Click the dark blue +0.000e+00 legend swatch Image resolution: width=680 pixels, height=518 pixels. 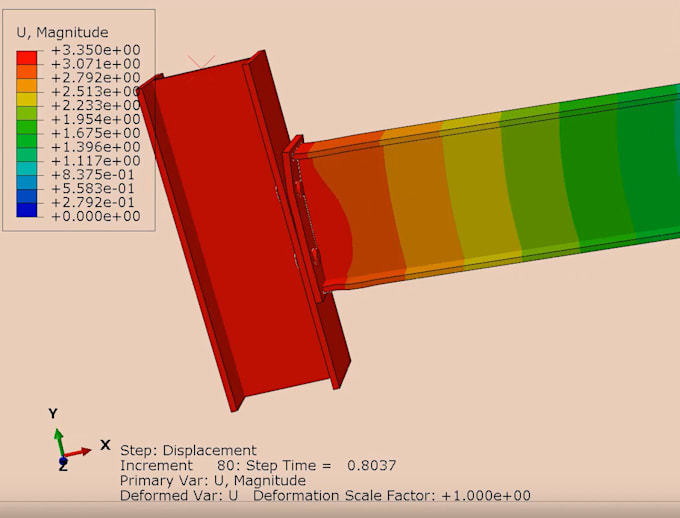point(27,210)
